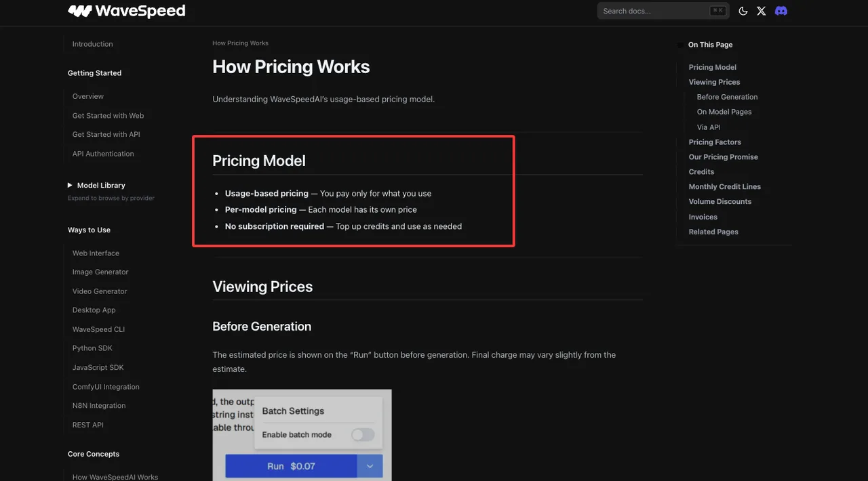Open the Image Generator page

[x=100, y=272]
